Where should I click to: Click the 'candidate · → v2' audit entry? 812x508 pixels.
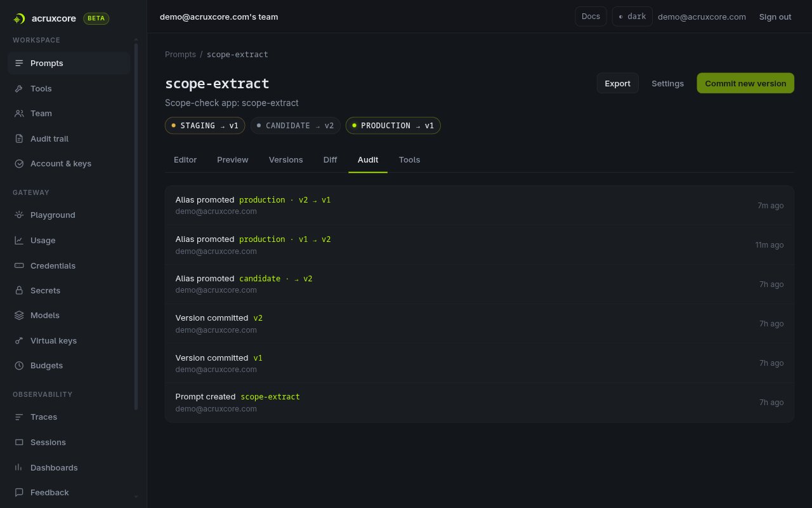[x=479, y=284]
